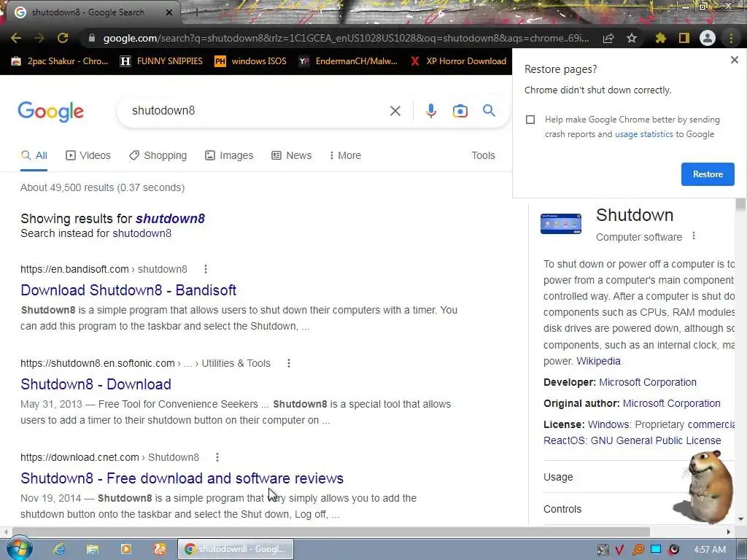747x560 pixels.
Task: Focus the Google search input field
Action: click(x=258, y=111)
